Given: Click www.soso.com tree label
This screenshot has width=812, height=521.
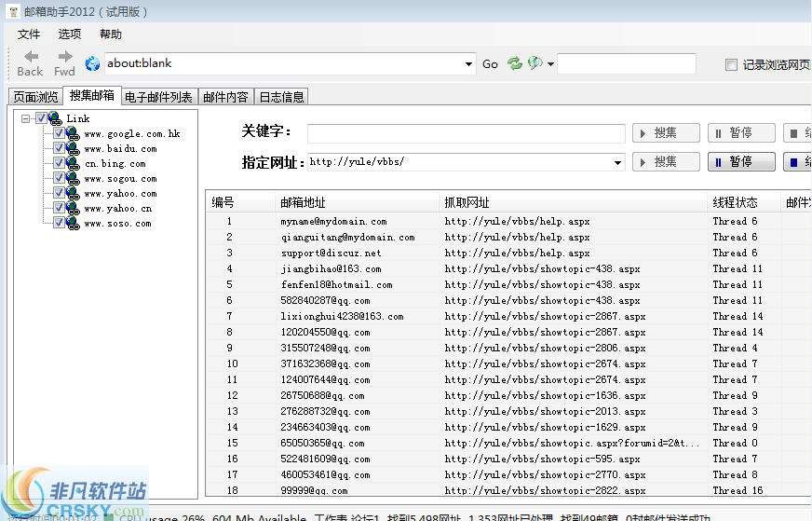Looking at the screenshot, I should pos(117,224).
